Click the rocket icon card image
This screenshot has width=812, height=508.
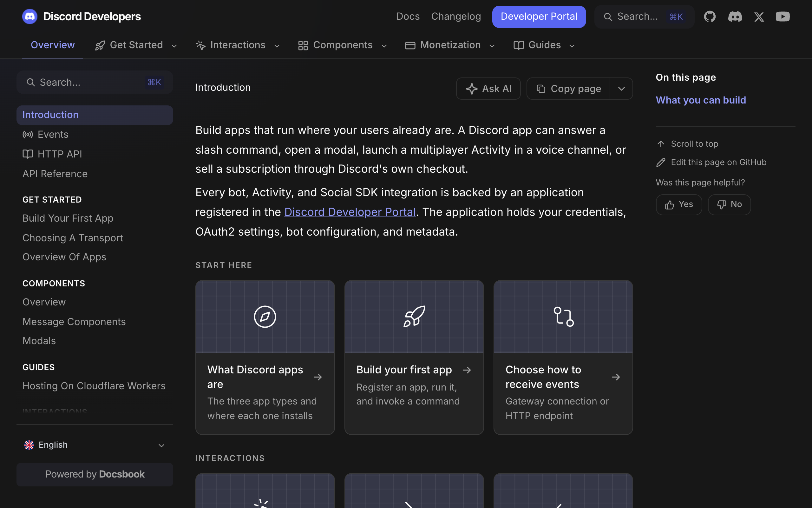[414, 317]
